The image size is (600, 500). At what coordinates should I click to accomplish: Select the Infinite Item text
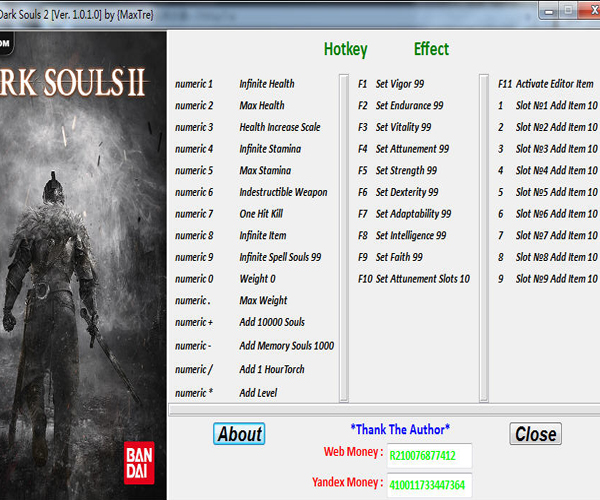[x=263, y=235]
